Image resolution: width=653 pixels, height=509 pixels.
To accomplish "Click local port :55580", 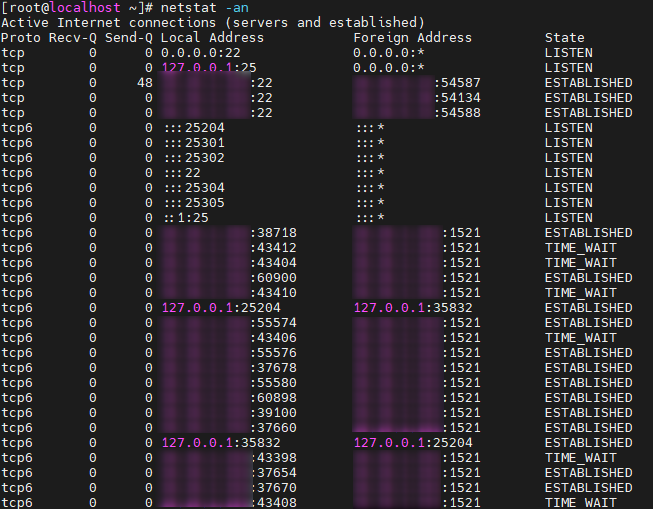I will (273, 383).
